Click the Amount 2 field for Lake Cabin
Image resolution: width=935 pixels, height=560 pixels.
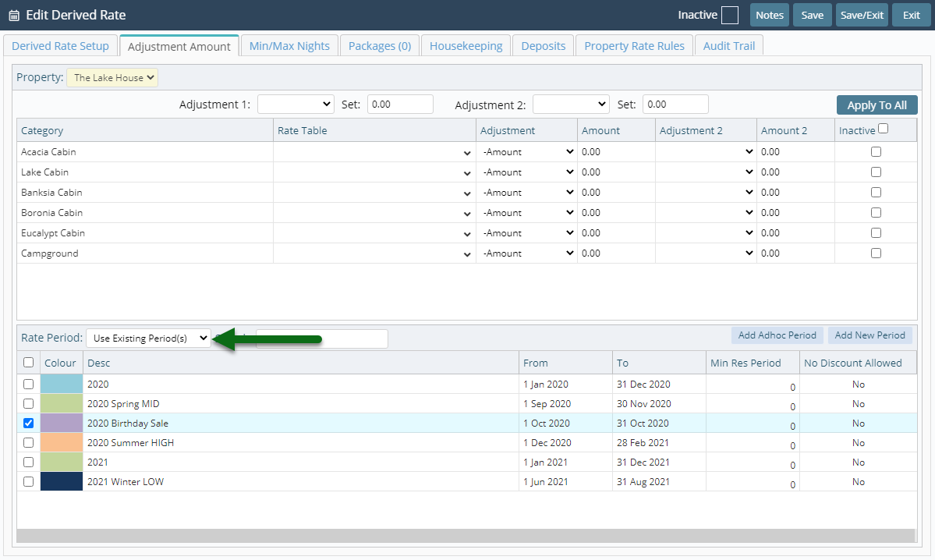pos(795,172)
